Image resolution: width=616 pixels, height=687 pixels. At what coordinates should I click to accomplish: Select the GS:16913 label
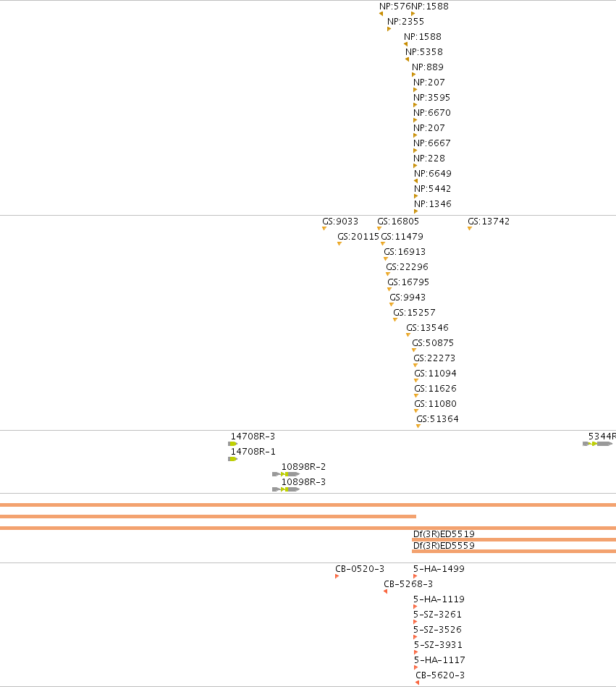405,251
